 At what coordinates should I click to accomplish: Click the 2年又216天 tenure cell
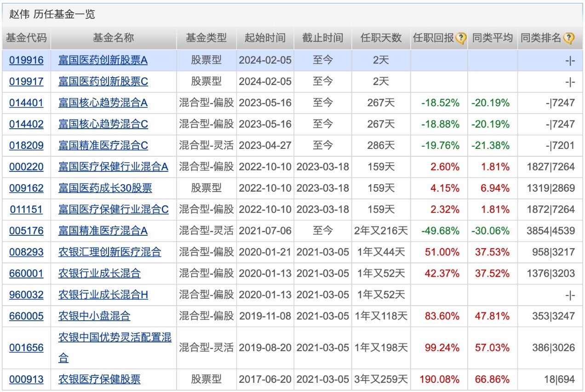click(x=381, y=231)
